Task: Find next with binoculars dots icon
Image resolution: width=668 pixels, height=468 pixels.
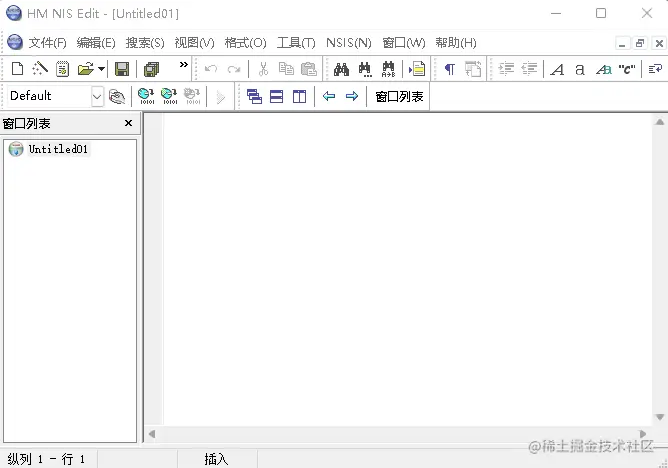Action: [x=365, y=69]
